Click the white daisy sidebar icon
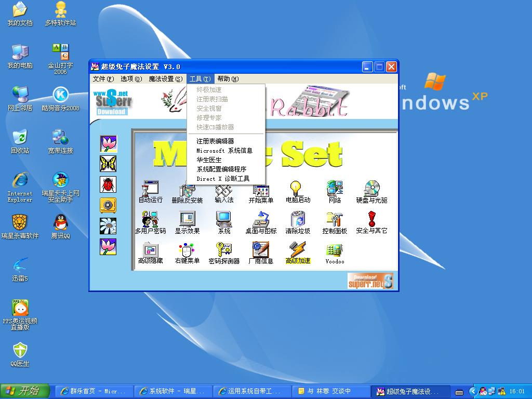 coord(108,226)
